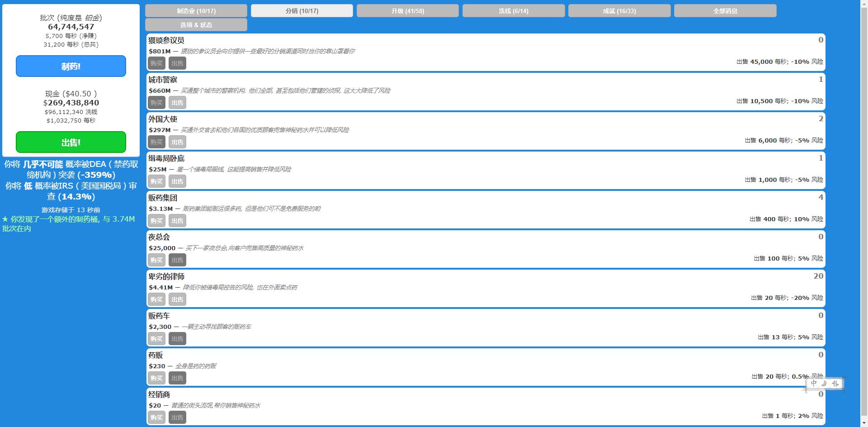Image resolution: width=868 pixels, height=427 pixels.
Task: Buy a 经销商 using 购买 button
Action: coord(156,418)
